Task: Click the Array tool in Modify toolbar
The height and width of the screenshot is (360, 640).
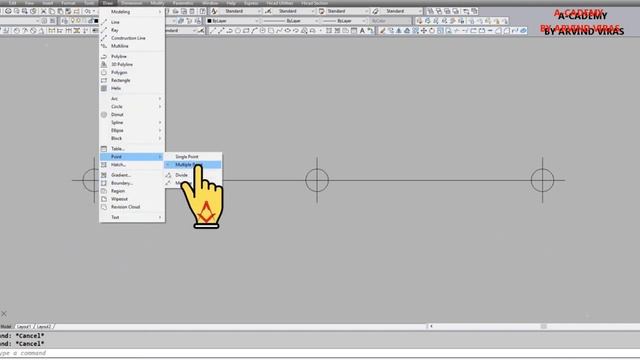Action: 416,31
